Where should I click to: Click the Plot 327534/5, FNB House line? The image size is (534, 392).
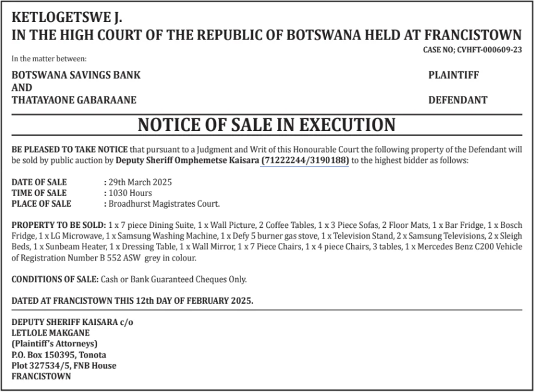click(64, 365)
